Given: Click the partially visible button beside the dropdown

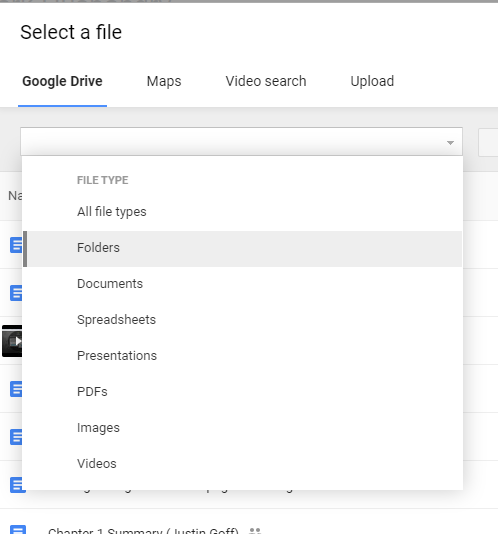Looking at the screenshot, I should click(x=488, y=142).
